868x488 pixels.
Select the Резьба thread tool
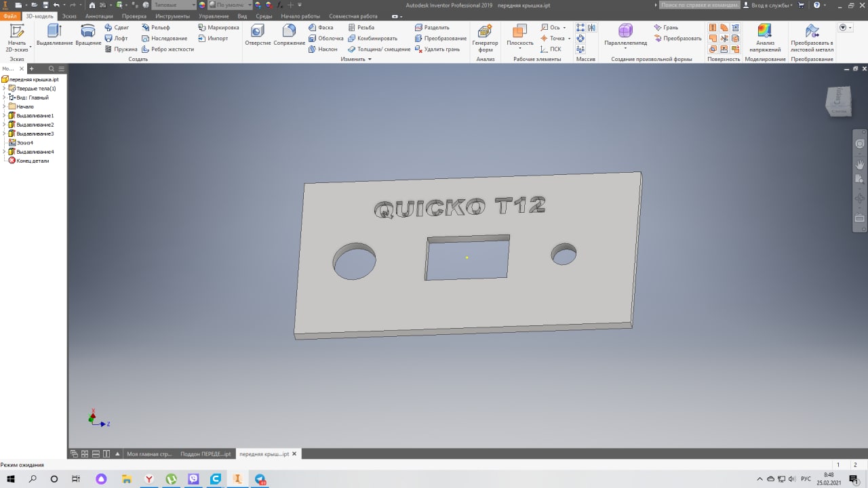361,28
